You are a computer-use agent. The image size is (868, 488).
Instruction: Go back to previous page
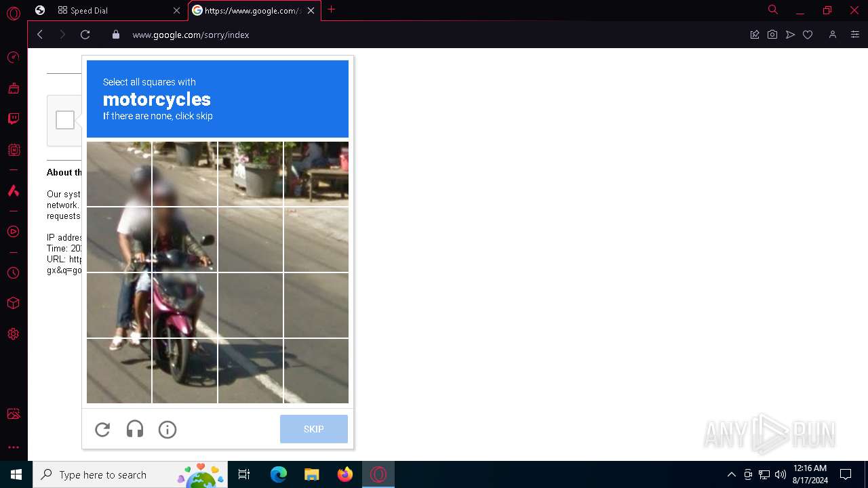click(x=40, y=35)
